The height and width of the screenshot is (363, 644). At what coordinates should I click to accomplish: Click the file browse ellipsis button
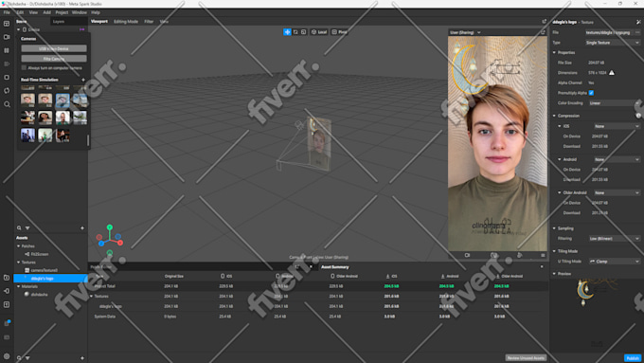pyautogui.click(x=637, y=32)
